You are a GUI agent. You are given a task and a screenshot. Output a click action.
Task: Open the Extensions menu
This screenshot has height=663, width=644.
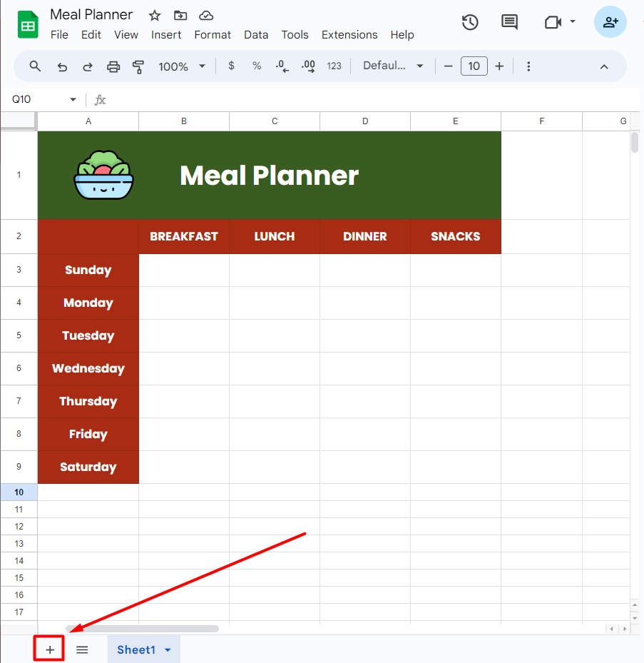(349, 35)
